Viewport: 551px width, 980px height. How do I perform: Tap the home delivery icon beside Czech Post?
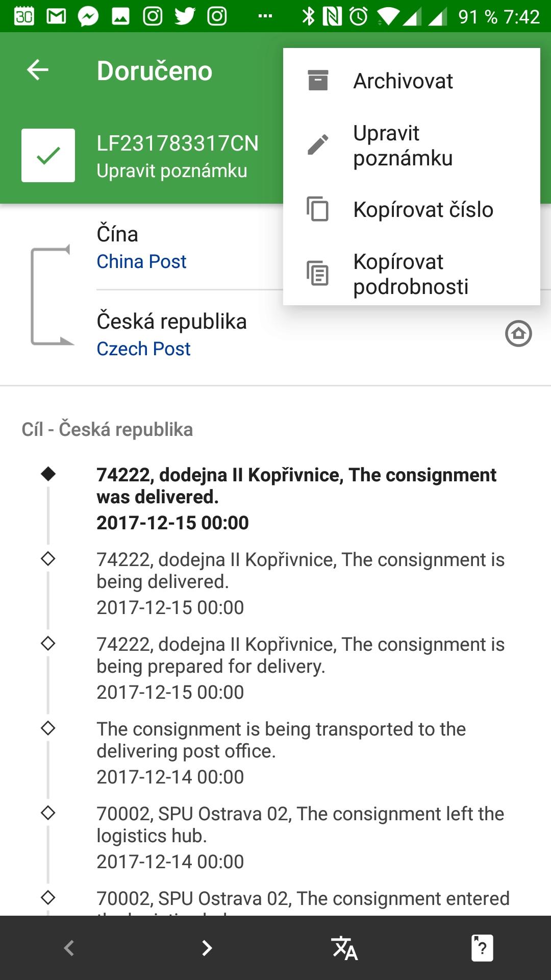[x=518, y=334]
